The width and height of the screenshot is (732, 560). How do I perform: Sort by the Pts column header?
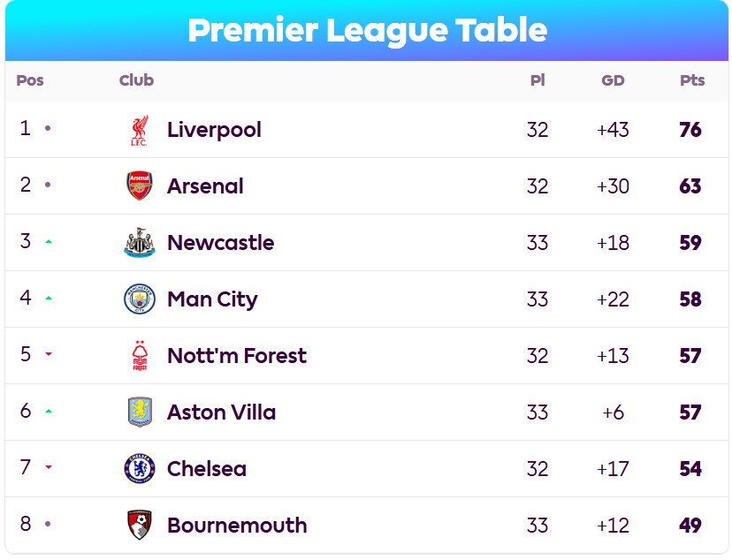[x=692, y=80]
